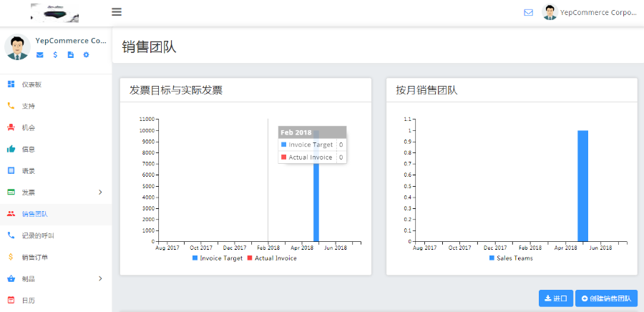The image size is (644, 312).
Task: Click the 进口 import button
Action: (x=556, y=298)
